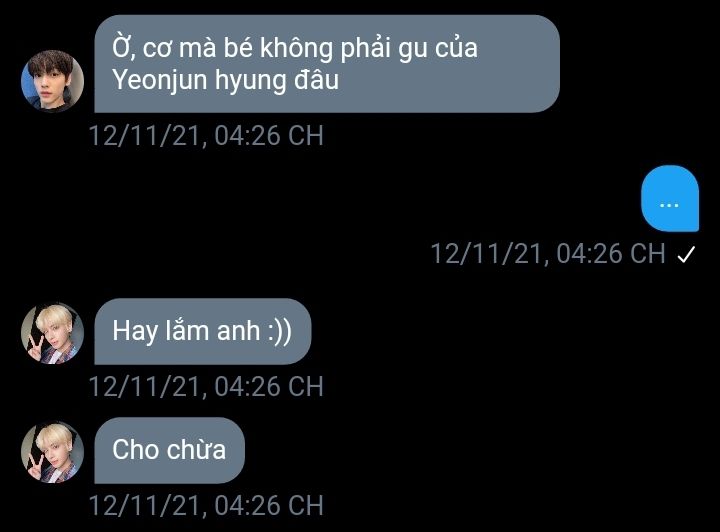Select the "Cho chừa" message bubble
This screenshot has height=532, width=720.
point(169,450)
